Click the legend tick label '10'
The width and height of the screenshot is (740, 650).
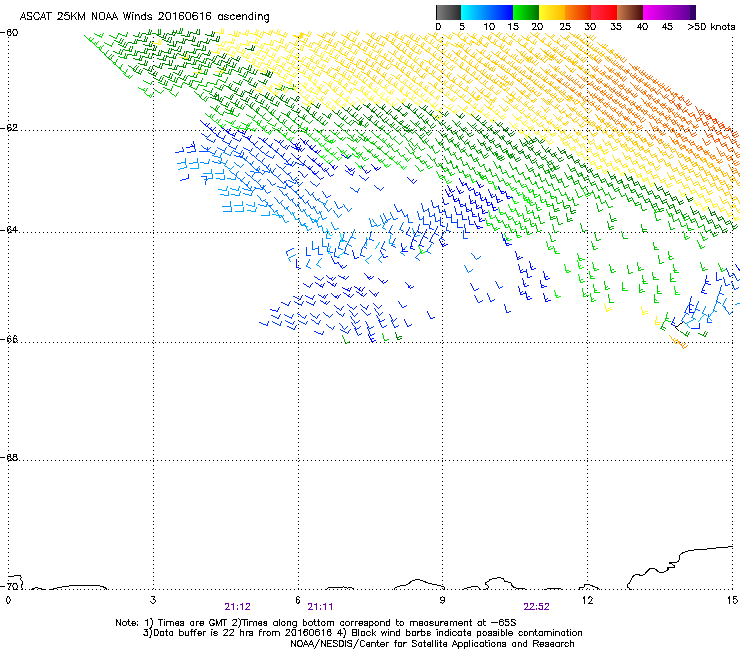pyautogui.click(x=489, y=27)
